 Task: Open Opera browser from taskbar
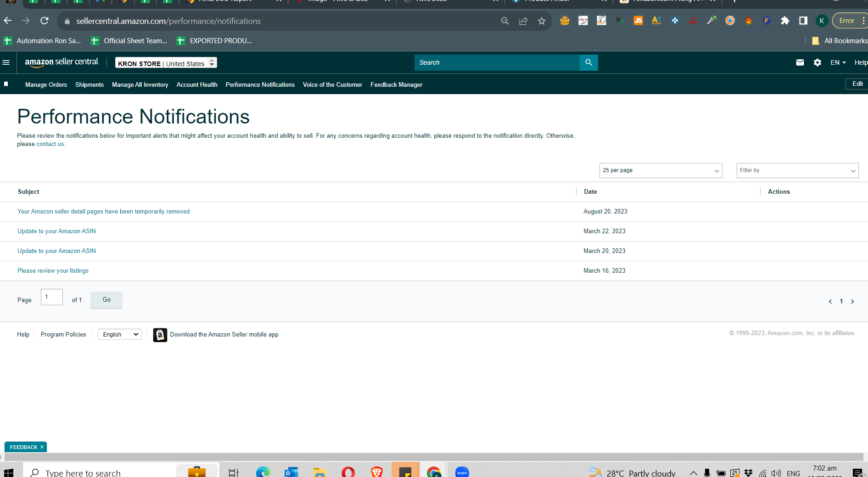[348, 472]
